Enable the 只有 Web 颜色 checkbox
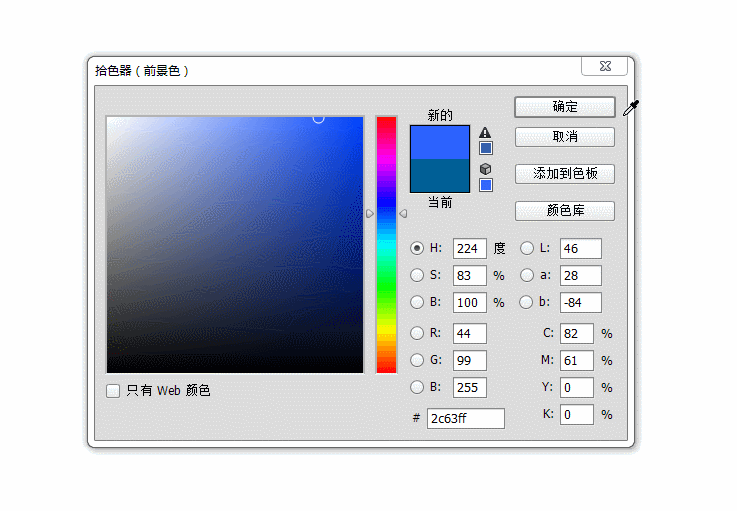 tap(113, 391)
